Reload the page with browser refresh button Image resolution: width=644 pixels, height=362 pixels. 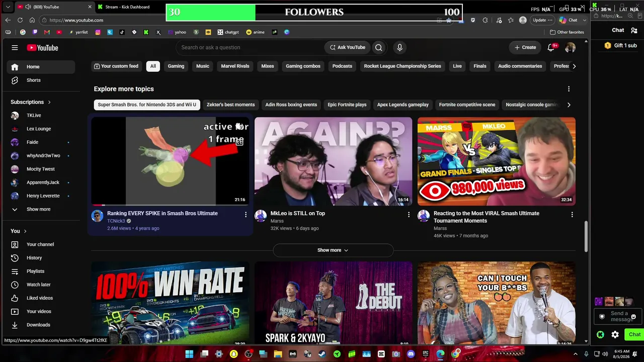(20, 20)
